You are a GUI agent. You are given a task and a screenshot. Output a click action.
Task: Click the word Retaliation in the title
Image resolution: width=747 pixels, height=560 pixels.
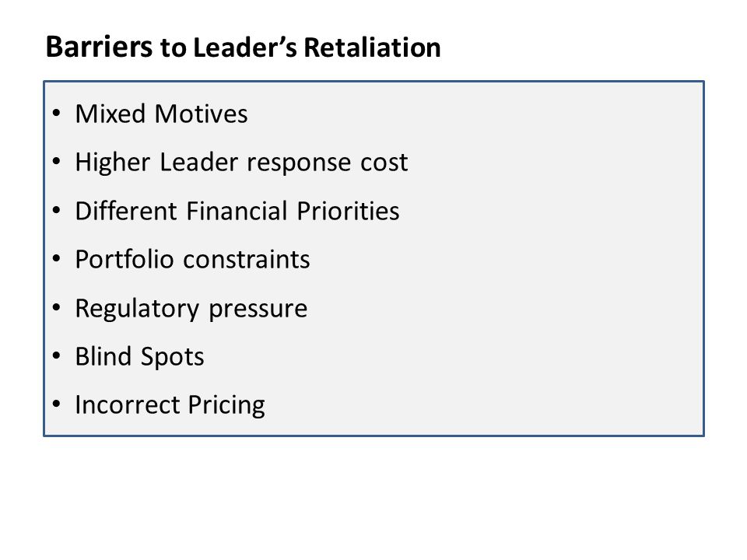point(372,47)
